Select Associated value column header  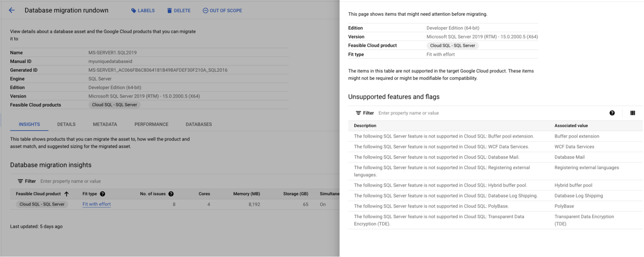[x=571, y=125]
